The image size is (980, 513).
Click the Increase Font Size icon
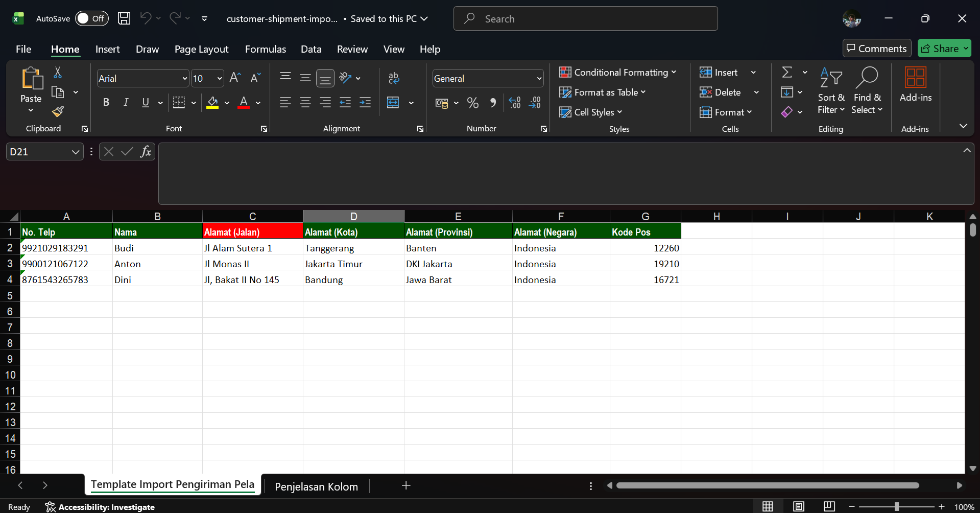(x=235, y=78)
